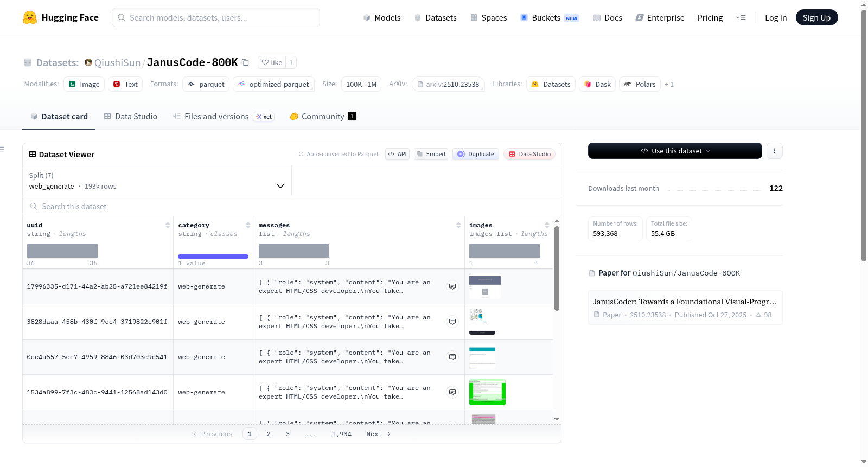Click the Hugging Face logo icon
The height and width of the screenshot is (467, 868).
click(x=30, y=17)
